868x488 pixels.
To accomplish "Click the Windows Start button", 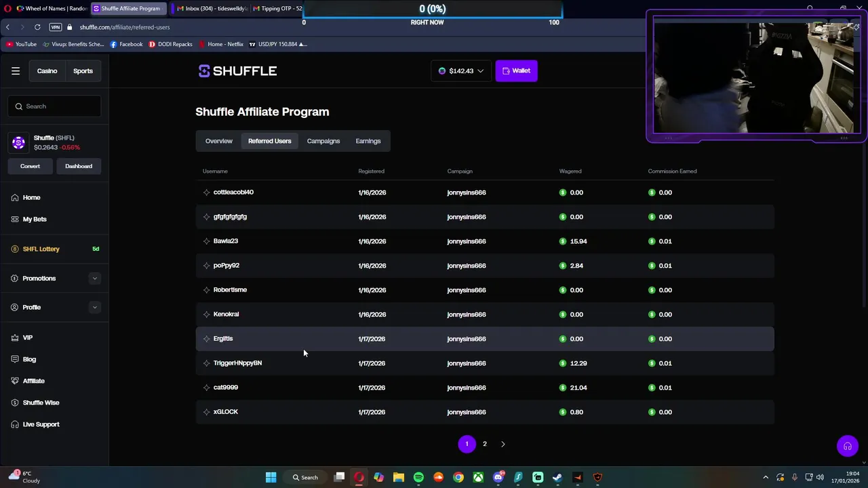I will point(271,477).
